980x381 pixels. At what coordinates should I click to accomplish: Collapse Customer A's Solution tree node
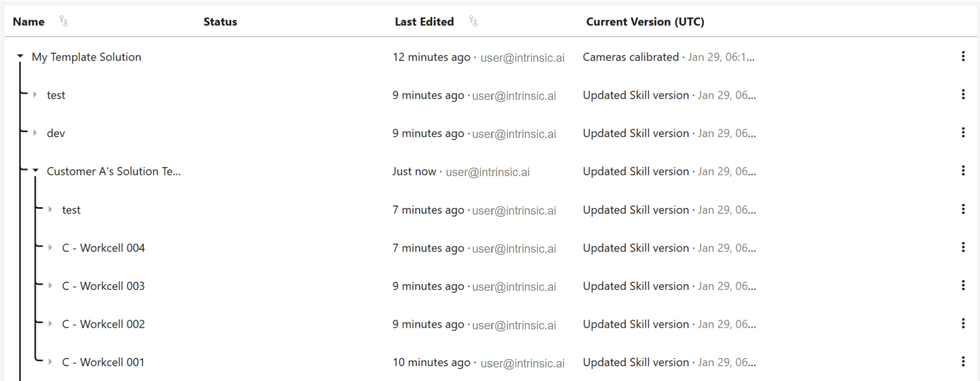36,171
